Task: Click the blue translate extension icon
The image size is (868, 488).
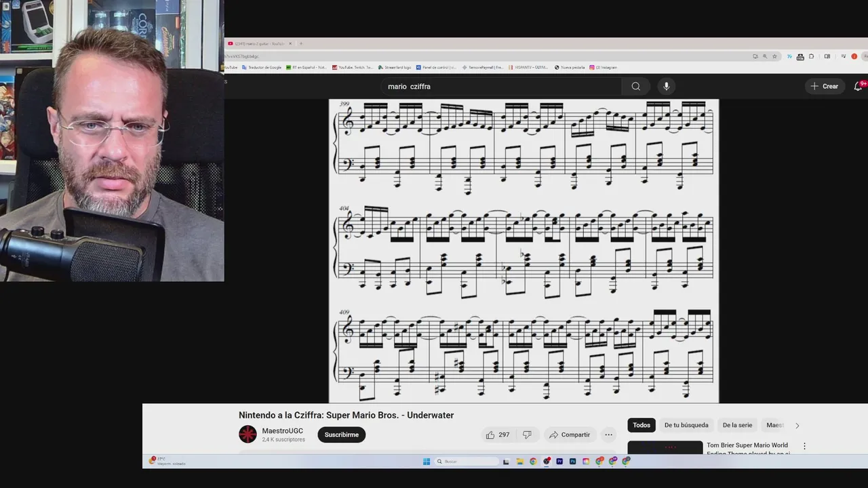Action: coord(789,56)
